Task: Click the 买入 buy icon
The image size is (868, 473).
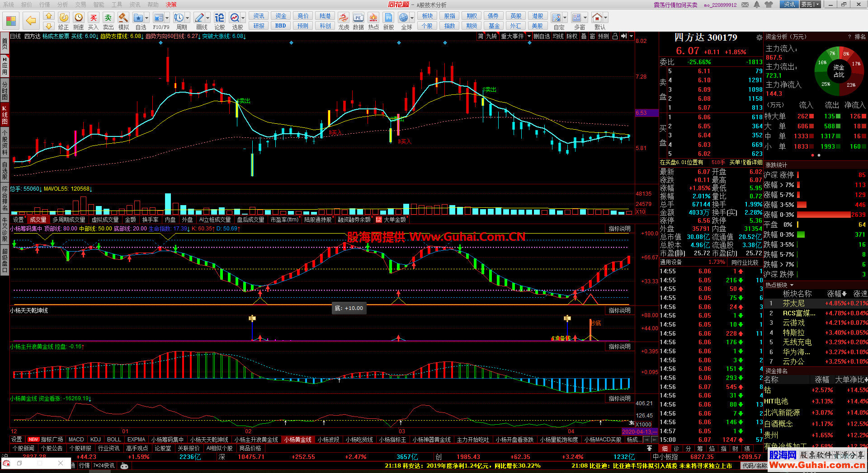Action: pos(94,21)
